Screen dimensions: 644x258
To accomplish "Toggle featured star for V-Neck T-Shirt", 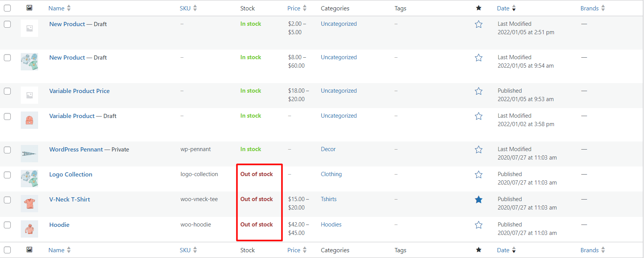I will click(x=478, y=200).
